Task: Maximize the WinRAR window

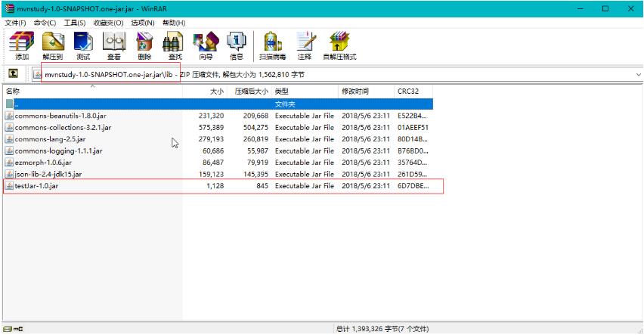Action: click(605, 8)
